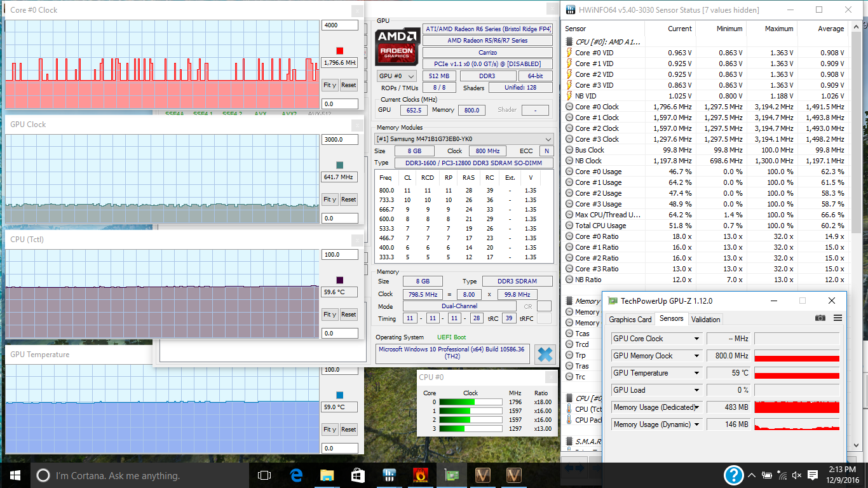Select the CPU (Tctl) thermometer sensor row
868x488 pixels.
[x=582, y=409]
